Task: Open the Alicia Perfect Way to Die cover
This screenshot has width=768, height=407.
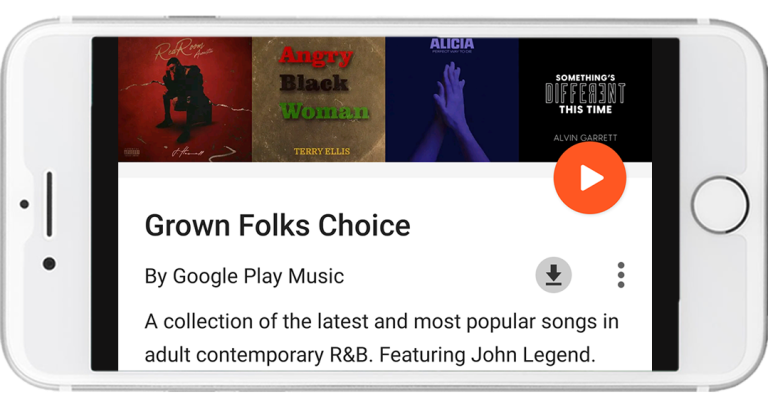Action: (x=452, y=99)
